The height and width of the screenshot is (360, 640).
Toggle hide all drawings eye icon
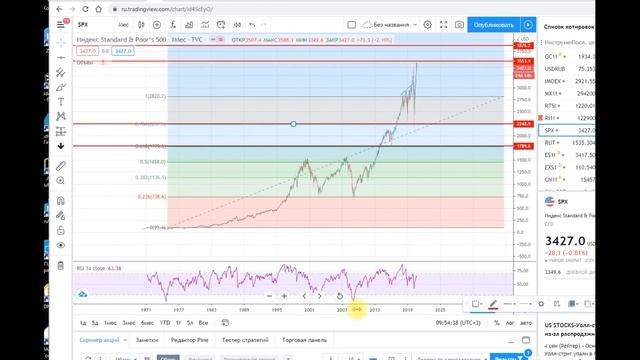click(61, 245)
